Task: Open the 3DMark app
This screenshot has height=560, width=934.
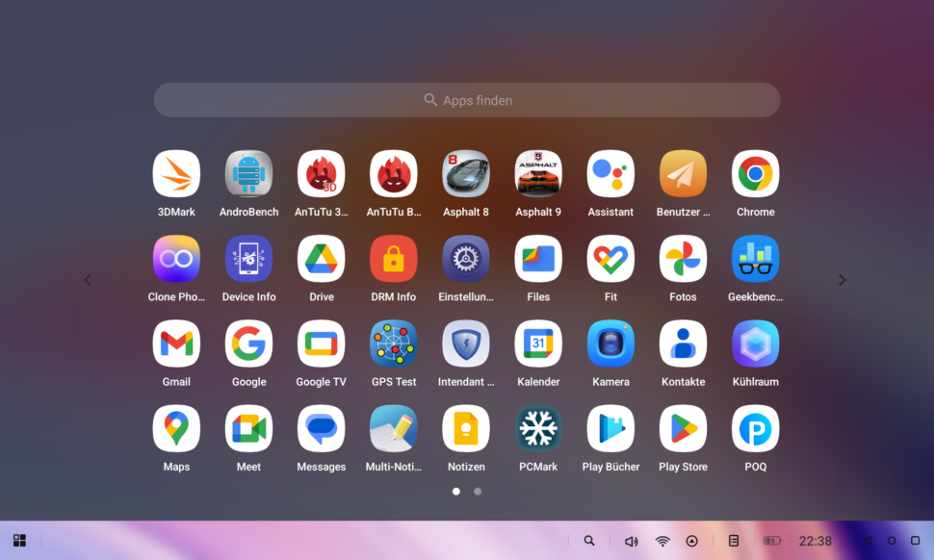Action: click(x=176, y=174)
